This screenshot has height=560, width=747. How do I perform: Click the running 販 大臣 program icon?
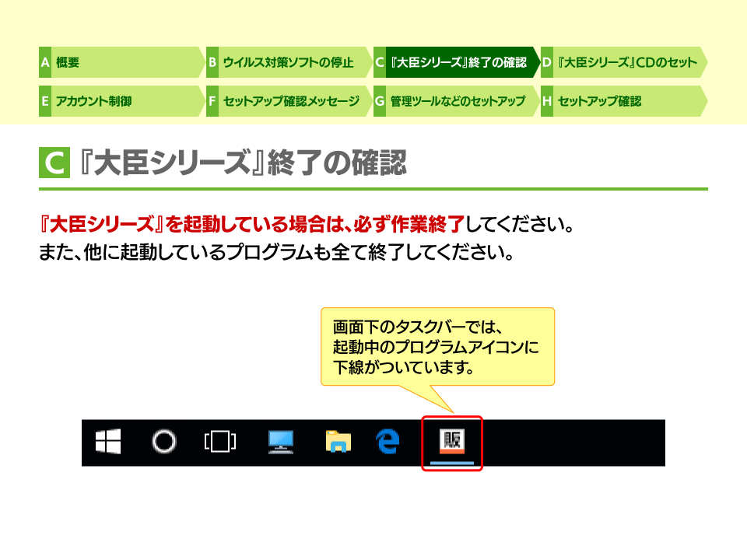point(451,442)
